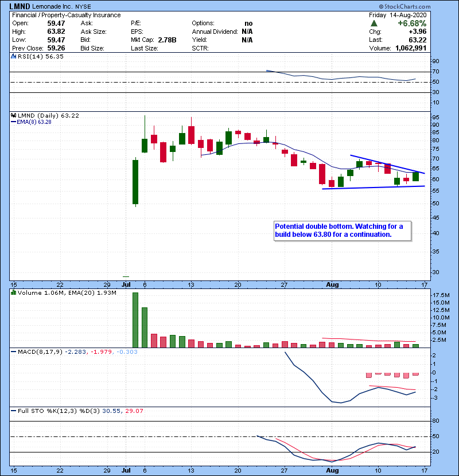Image resolution: width=459 pixels, height=476 pixels.
Task: Click the percent change +6.68%
Action: (x=412, y=24)
